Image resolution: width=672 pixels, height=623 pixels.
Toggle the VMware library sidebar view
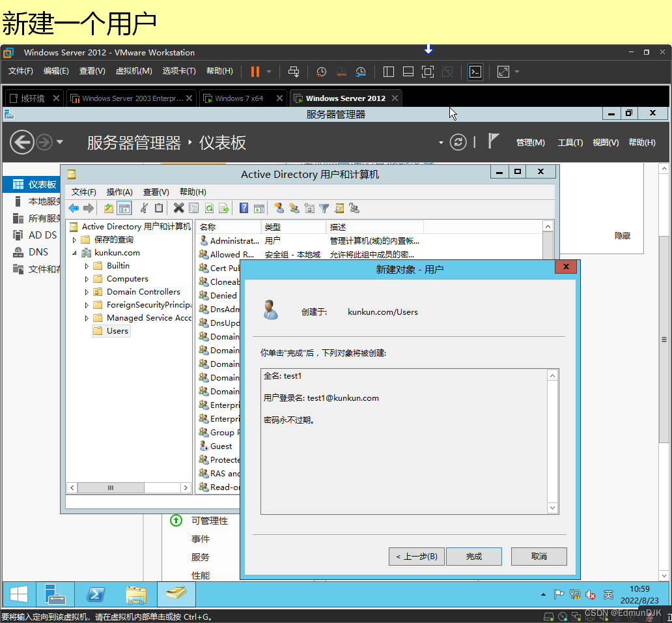click(x=388, y=72)
